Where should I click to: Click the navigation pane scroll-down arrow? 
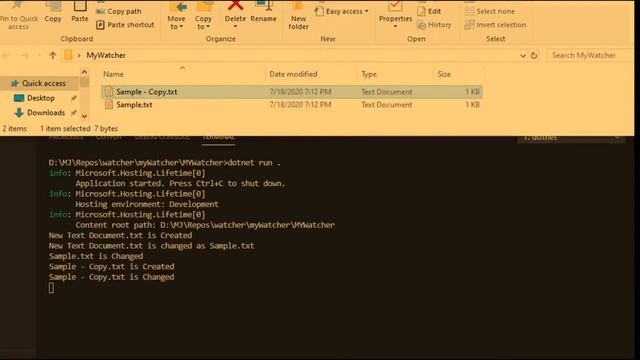tap(84, 116)
